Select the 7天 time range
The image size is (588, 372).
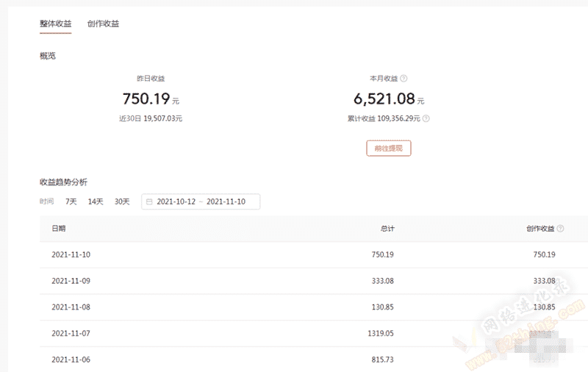point(71,201)
